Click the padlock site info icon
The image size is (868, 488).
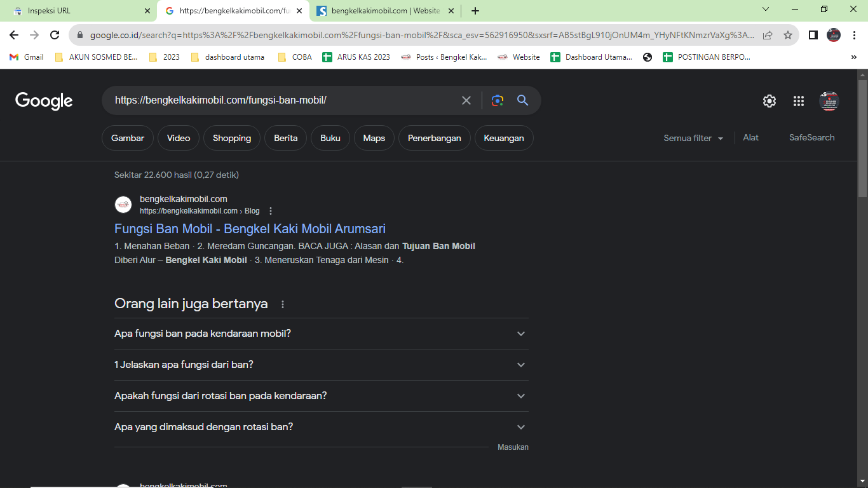(x=80, y=35)
